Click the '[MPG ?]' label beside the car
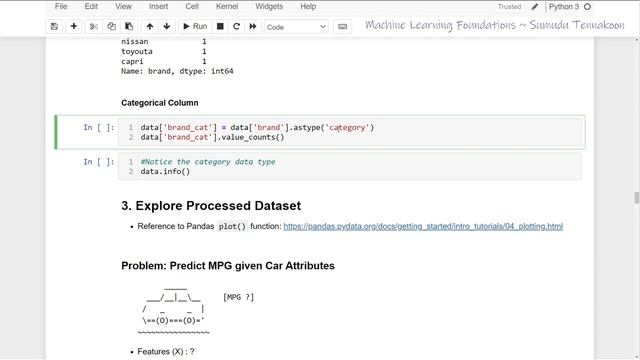 [x=238, y=297]
